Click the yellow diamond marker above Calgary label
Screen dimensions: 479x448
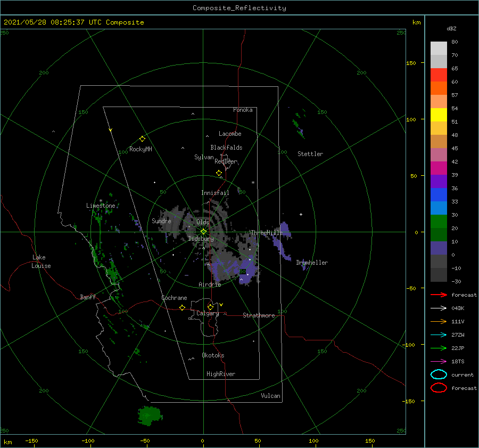[210, 307]
